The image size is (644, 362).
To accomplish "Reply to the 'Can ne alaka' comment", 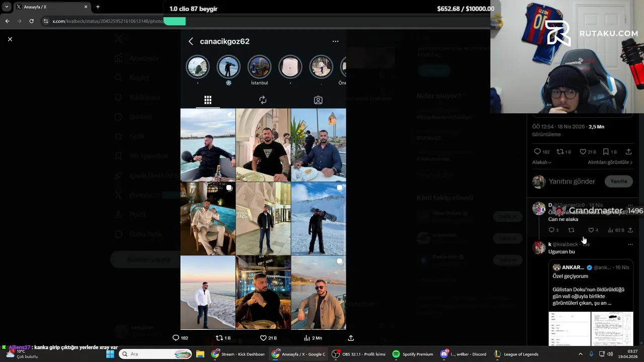I will point(551,230).
